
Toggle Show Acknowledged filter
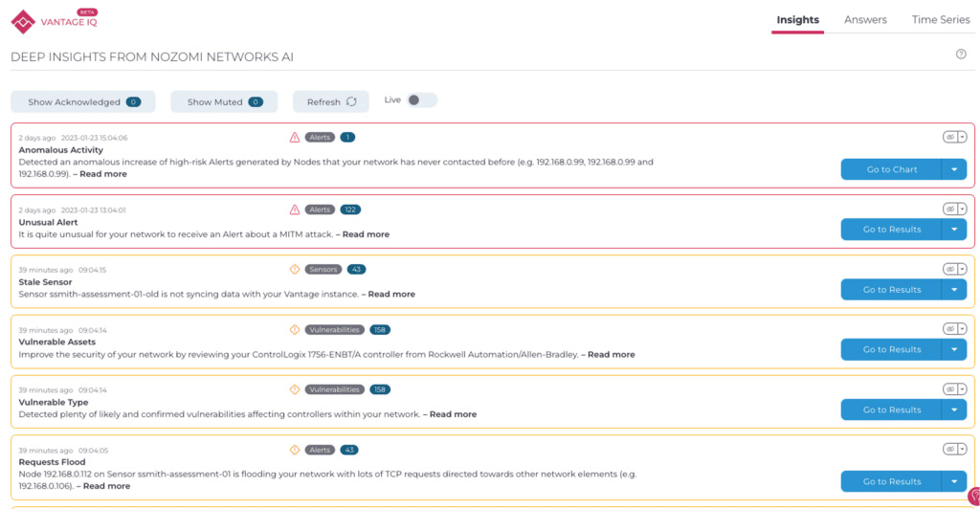(x=83, y=101)
